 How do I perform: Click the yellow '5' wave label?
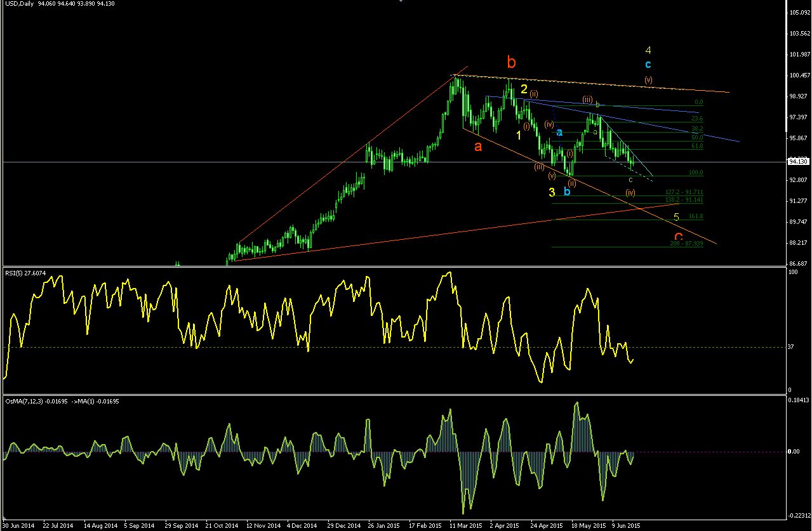(677, 218)
